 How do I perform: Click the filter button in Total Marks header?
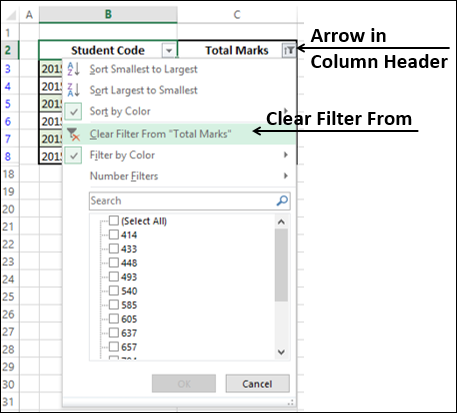pyautogui.click(x=289, y=51)
